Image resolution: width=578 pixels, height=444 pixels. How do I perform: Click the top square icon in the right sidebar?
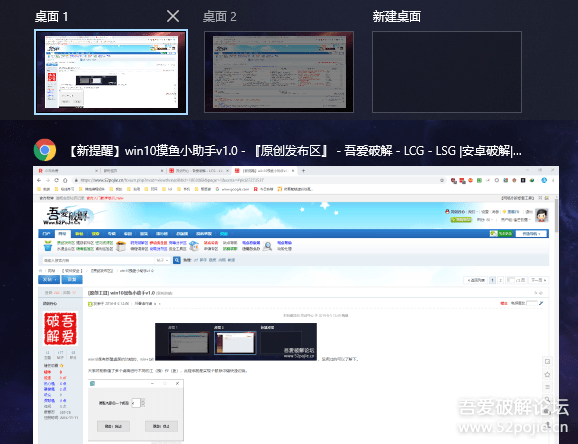point(547,361)
